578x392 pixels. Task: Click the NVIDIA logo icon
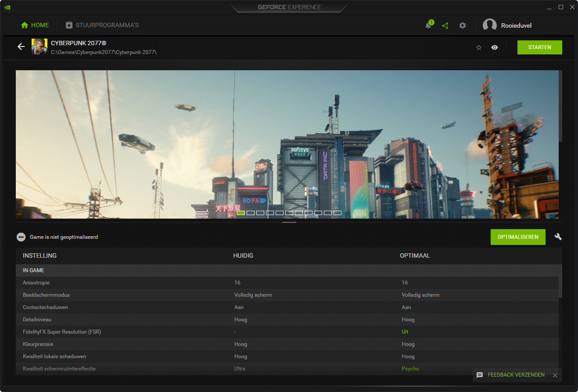pyautogui.click(x=7, y=7)
